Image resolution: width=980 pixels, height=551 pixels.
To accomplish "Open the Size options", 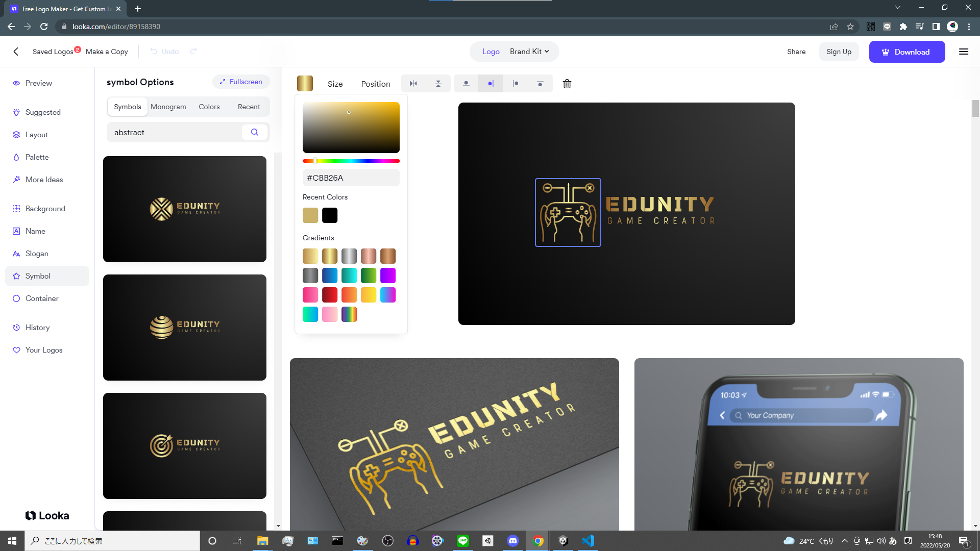I will click(335, 84).
